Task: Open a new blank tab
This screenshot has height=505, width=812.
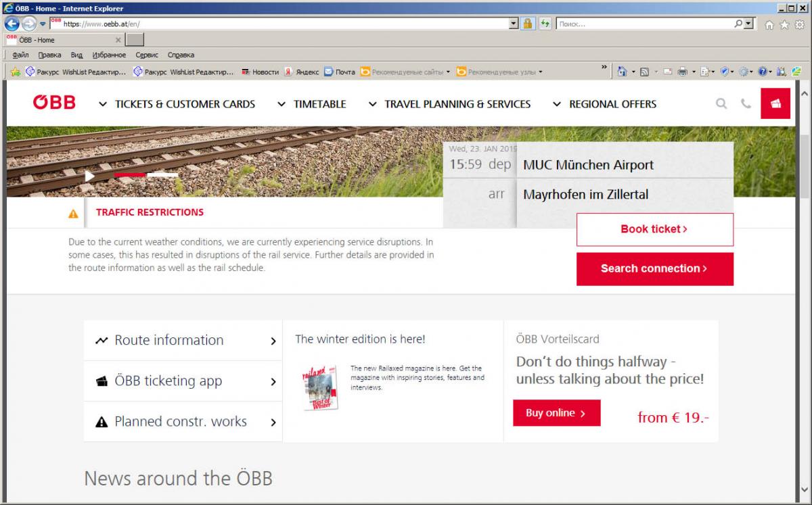Action: click(x=135, y=40)
